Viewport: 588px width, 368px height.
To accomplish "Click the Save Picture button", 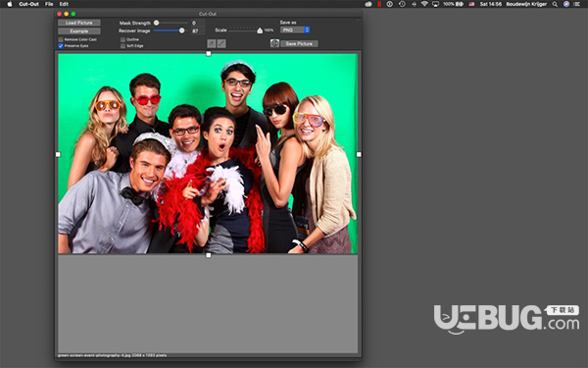I will point(299,44).
